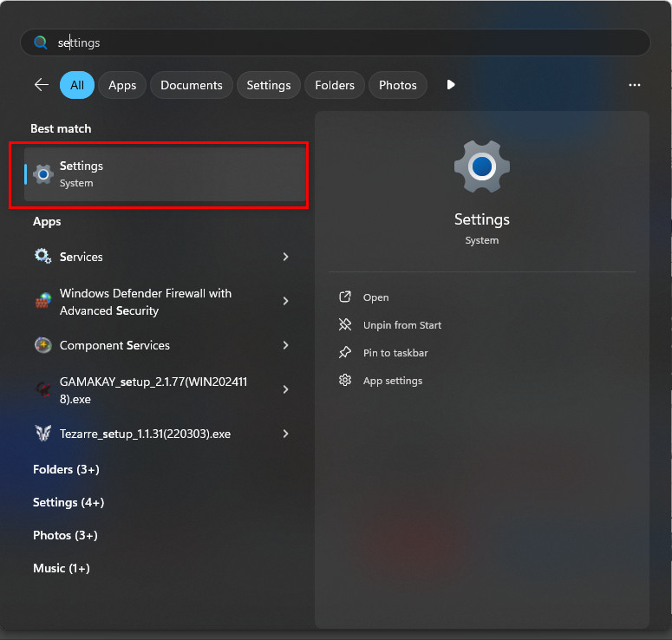Click the large Settings gear in preview pane
Viewport: 672px width, 640px height.
pos(482,167)
